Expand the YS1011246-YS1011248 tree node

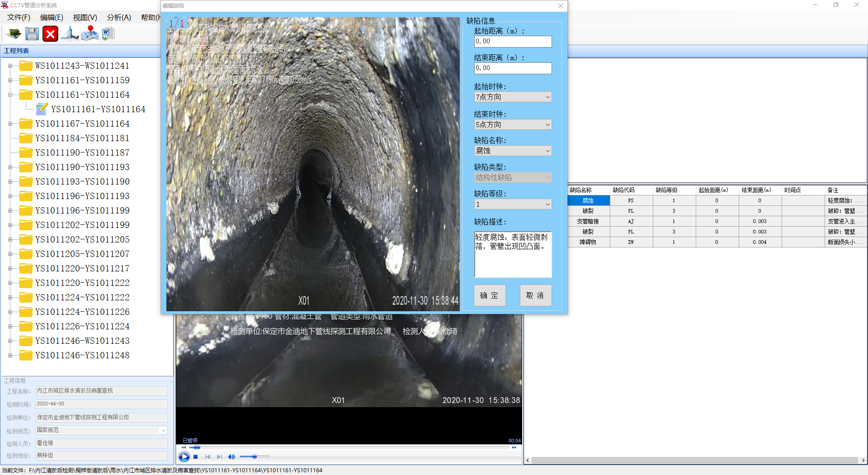(10, 355)
